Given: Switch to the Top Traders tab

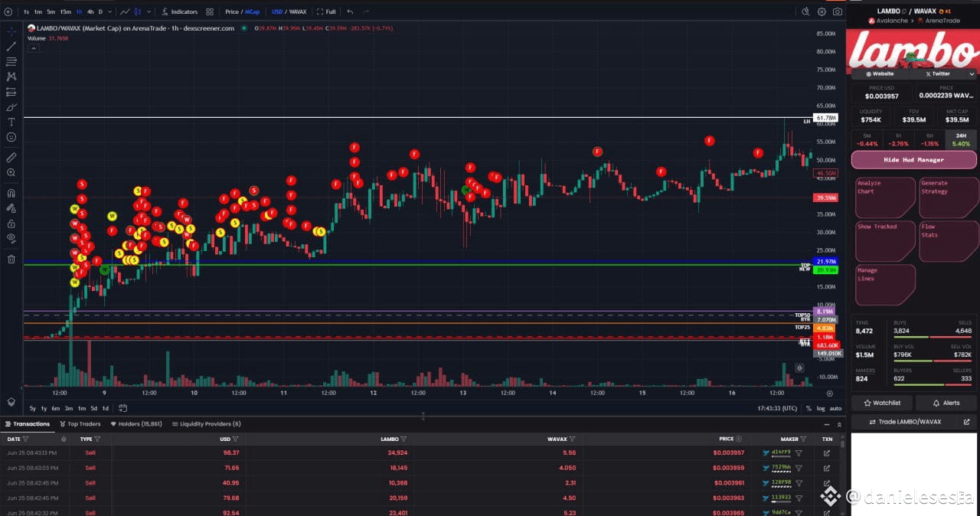Looking at the screenshot, I should point(80,423).
